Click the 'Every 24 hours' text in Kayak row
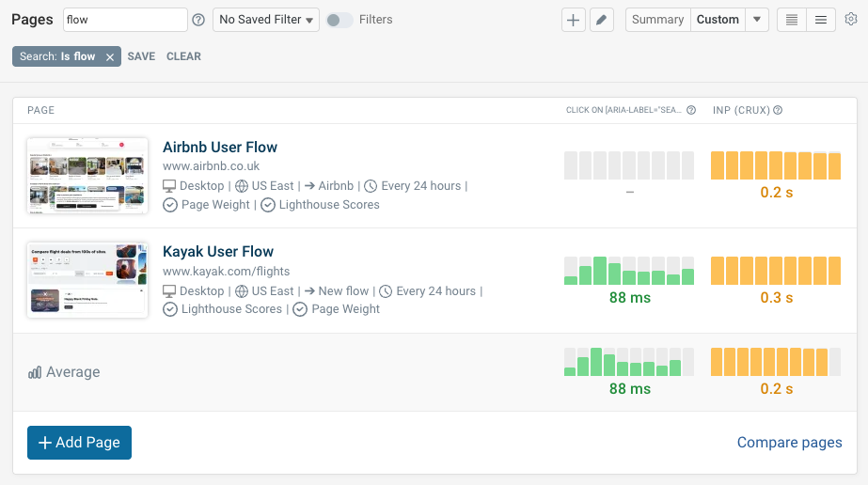The image size is (868, 485). point(435,290)
